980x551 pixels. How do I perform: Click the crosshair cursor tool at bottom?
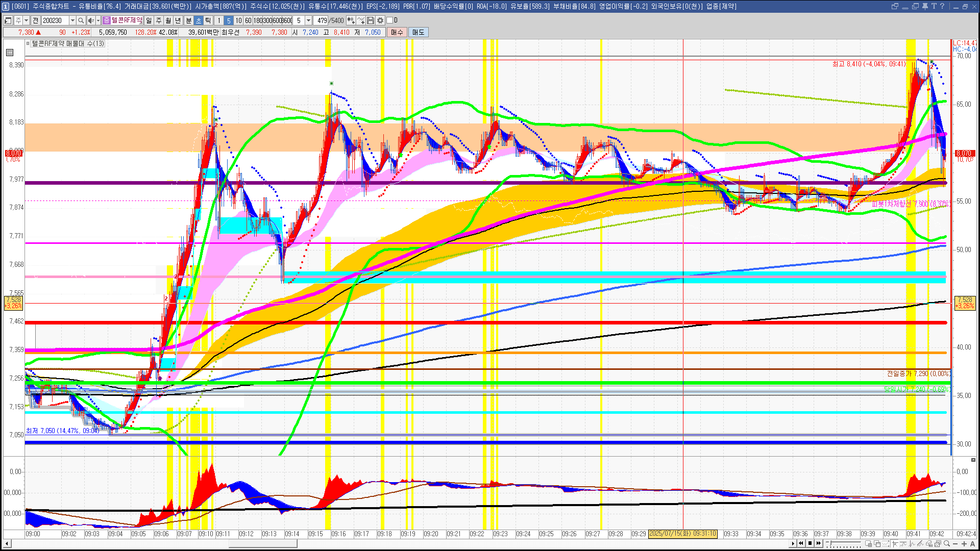(x=895, y=544)
